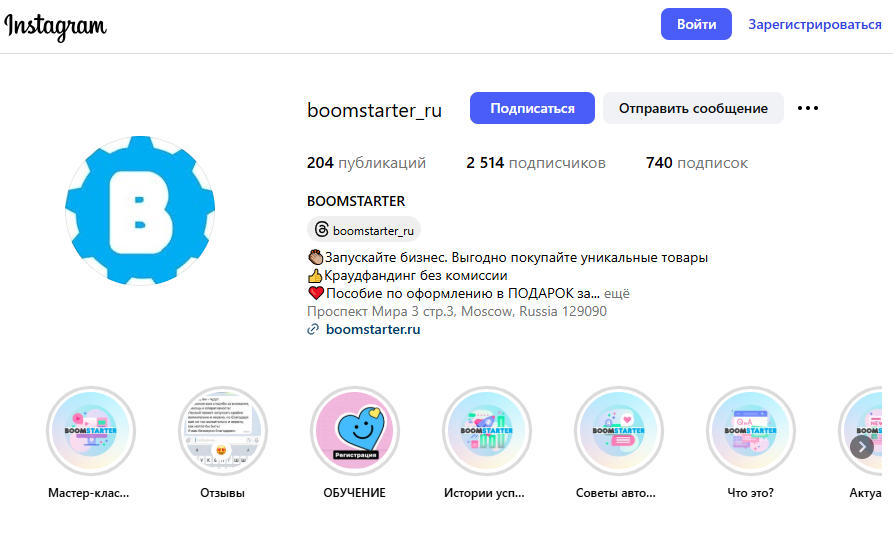
Task: Click the Войти login button
Action: [696, 24]
